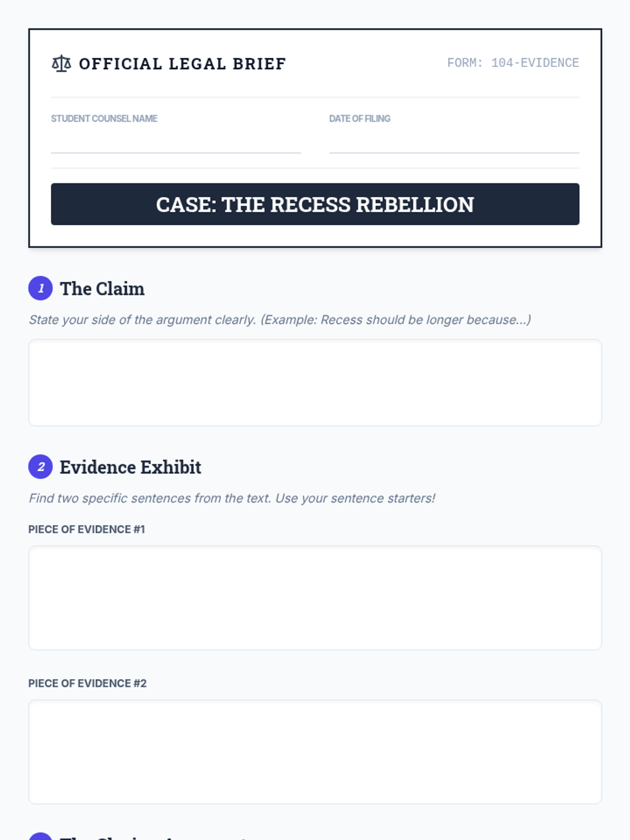Click the scales of justice icon
630x840 pixels.
point(61,64)
